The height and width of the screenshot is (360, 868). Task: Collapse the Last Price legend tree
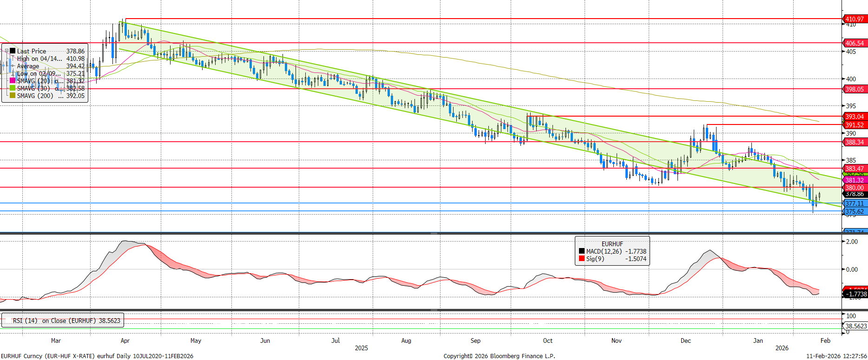coord(6,51)
